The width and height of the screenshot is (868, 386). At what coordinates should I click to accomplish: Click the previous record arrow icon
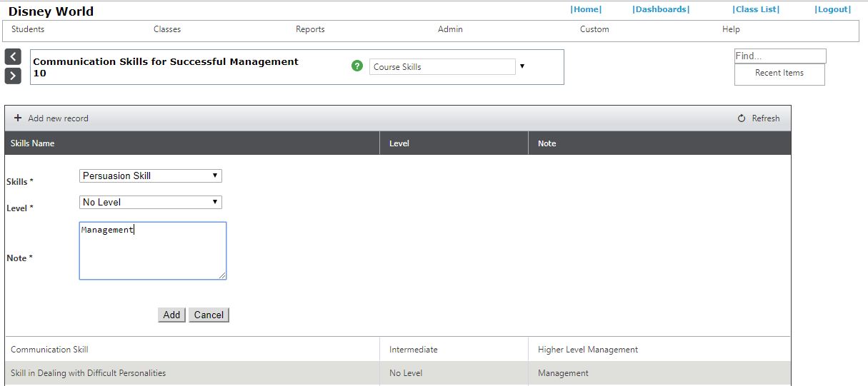click(13, 57)
